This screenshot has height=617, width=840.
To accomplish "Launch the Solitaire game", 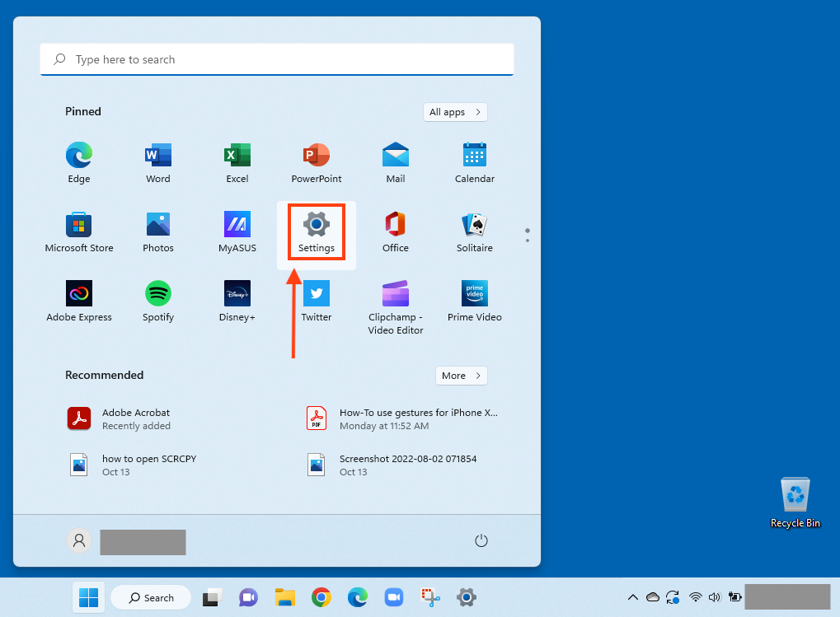I will click(x=474, y=231).
